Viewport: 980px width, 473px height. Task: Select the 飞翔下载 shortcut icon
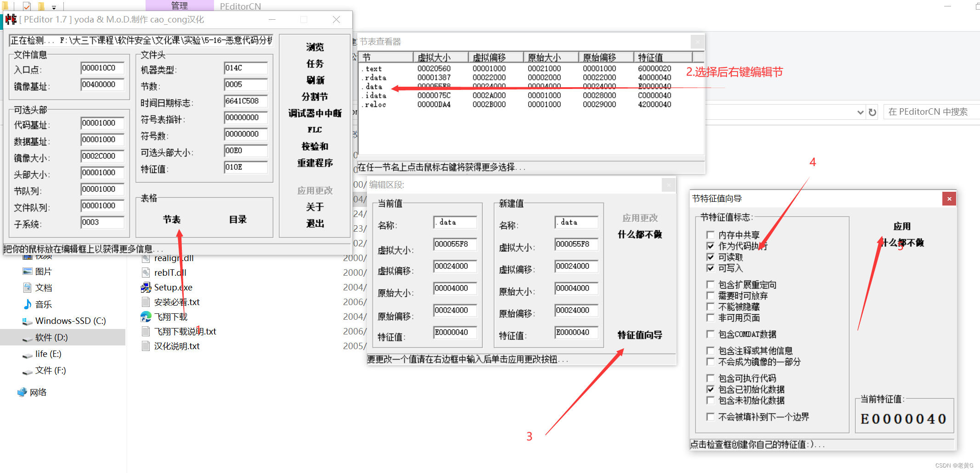click(x=146, y=316)
